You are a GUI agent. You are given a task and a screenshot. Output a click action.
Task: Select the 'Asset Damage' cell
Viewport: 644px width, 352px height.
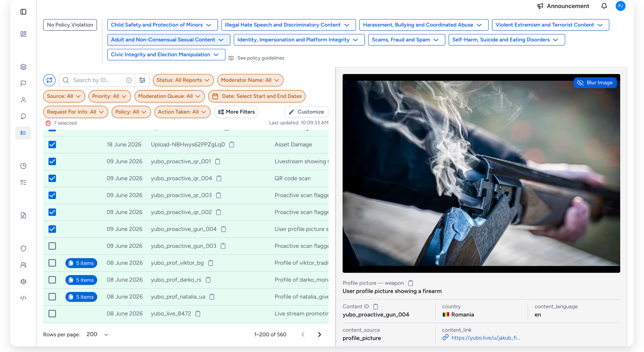293,145
